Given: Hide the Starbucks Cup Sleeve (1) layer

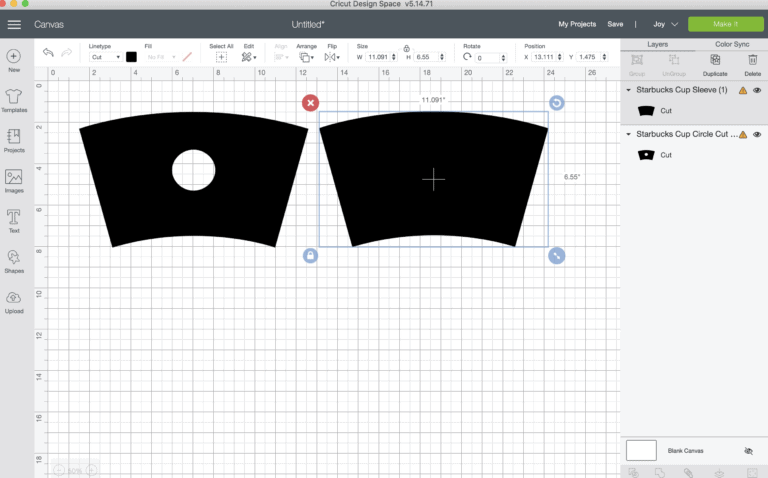Looking at the screenshot, I should (757, 90).
